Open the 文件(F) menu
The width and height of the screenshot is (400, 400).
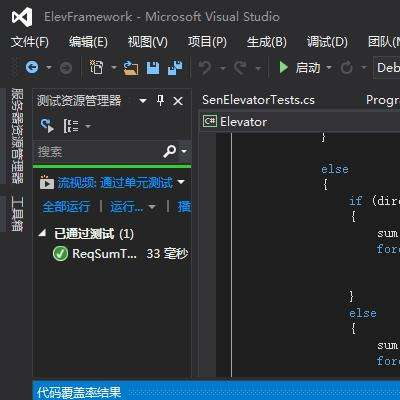click(x=30, y=42)
